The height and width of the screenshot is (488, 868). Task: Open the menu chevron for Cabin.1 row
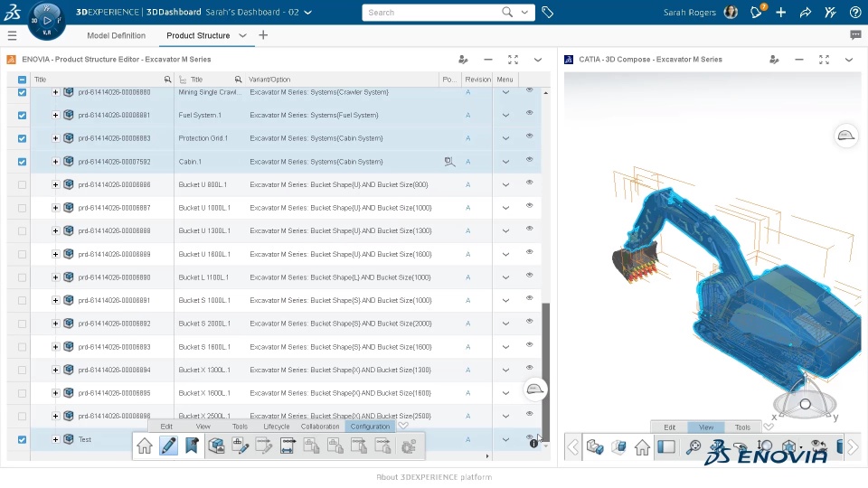pos(505,162)
